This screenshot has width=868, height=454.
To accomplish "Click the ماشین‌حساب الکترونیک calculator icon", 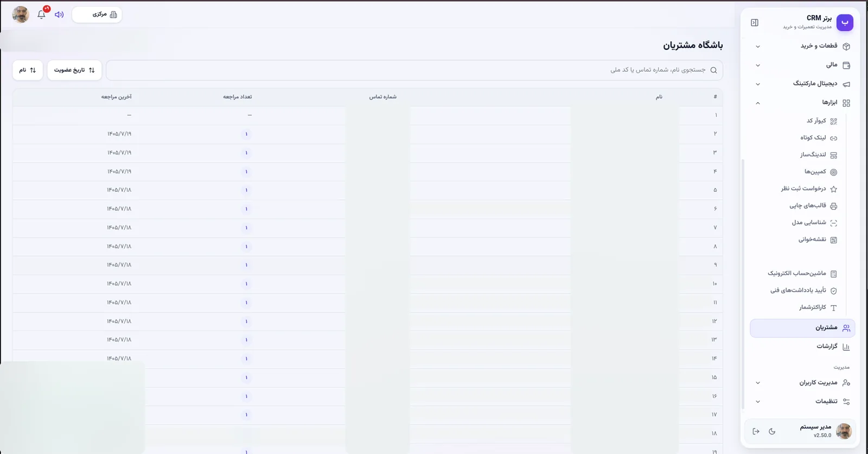I will 834,274.
